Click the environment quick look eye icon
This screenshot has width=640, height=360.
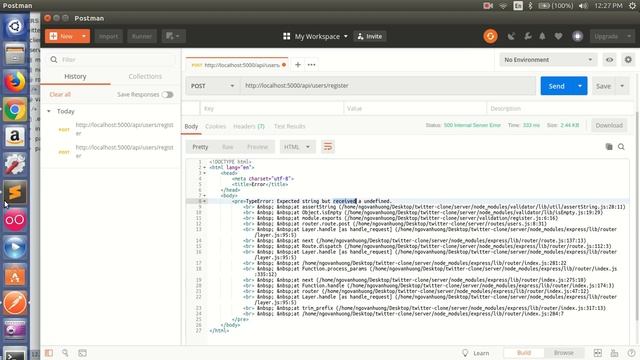click(609, 60)
